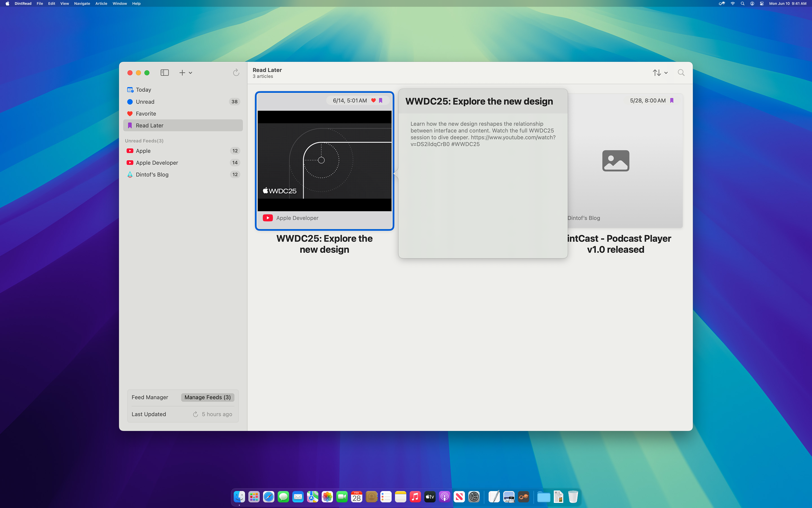The height and width of the screenshot is (508, 812).
Task: Open Control Center in menu bar
Action: click(762, 3)
